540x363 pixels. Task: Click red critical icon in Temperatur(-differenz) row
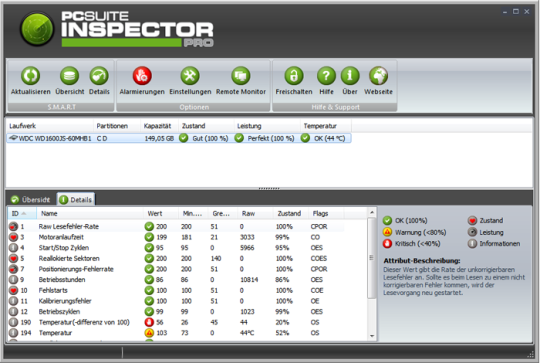tap(149, 322)
